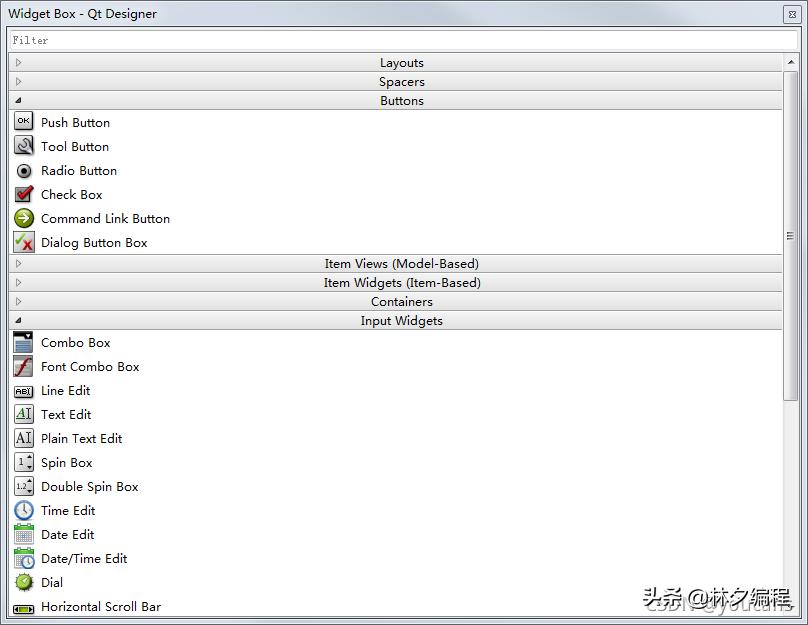The width and height of the screenshot is (808, 625).
Task: Select the Command Link Button green arrow icon
Action: pyautogui.click(x=24, y=218)
